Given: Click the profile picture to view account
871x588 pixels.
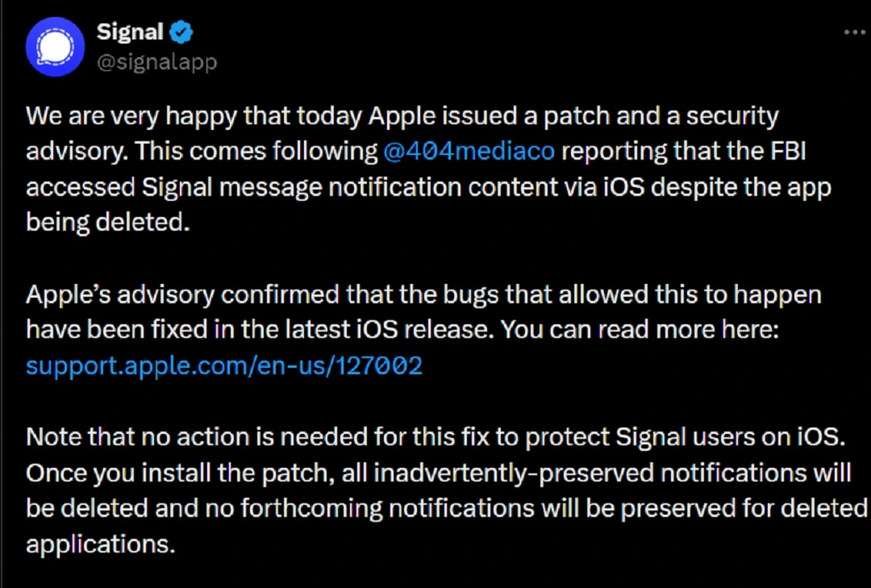Looking at the screenshot, I should (x=54, y=46).
